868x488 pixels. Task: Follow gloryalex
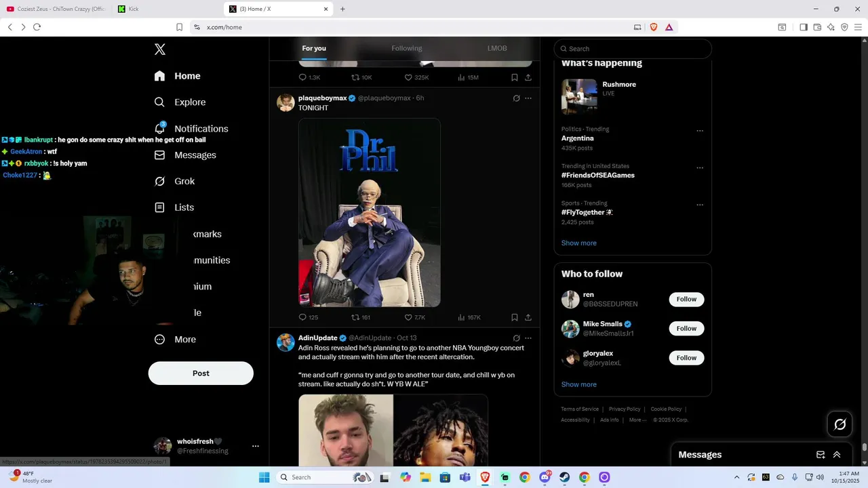(686, 358)
